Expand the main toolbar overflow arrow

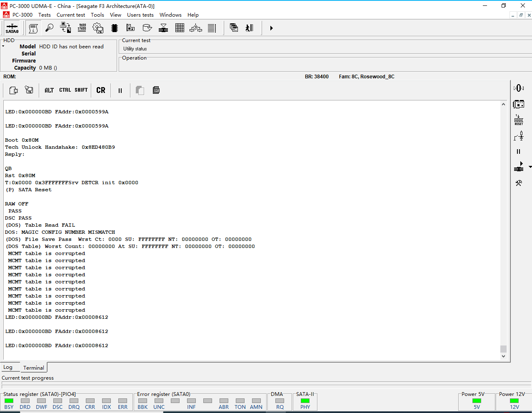(271, 28)
